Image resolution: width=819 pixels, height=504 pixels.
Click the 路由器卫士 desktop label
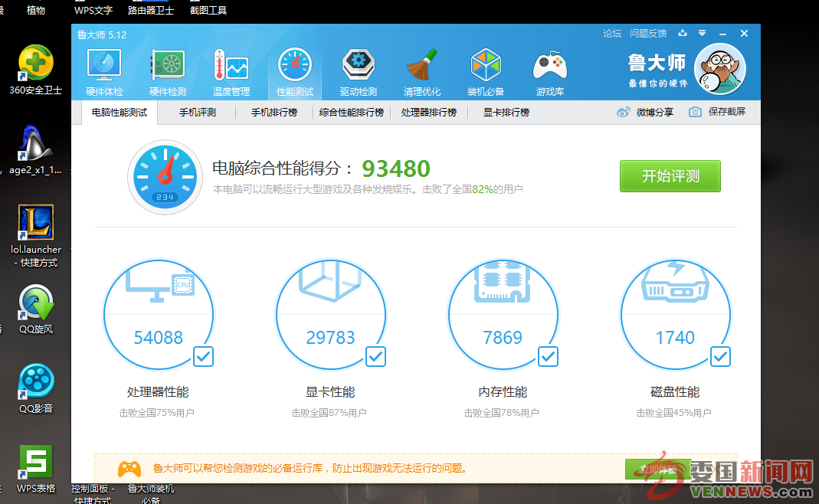coord(151,10)
